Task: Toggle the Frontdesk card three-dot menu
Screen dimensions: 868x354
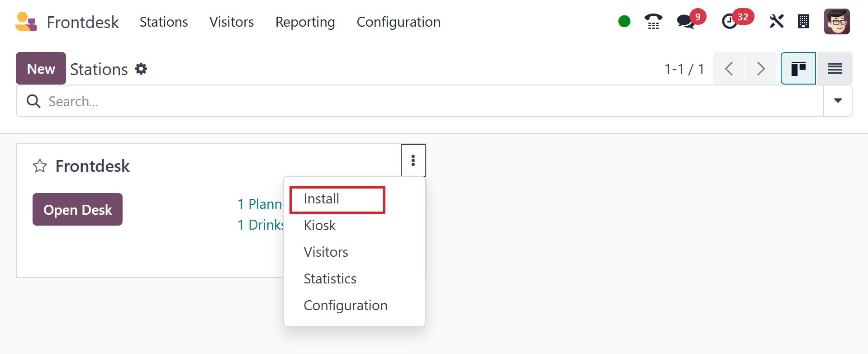Action: 413,160
